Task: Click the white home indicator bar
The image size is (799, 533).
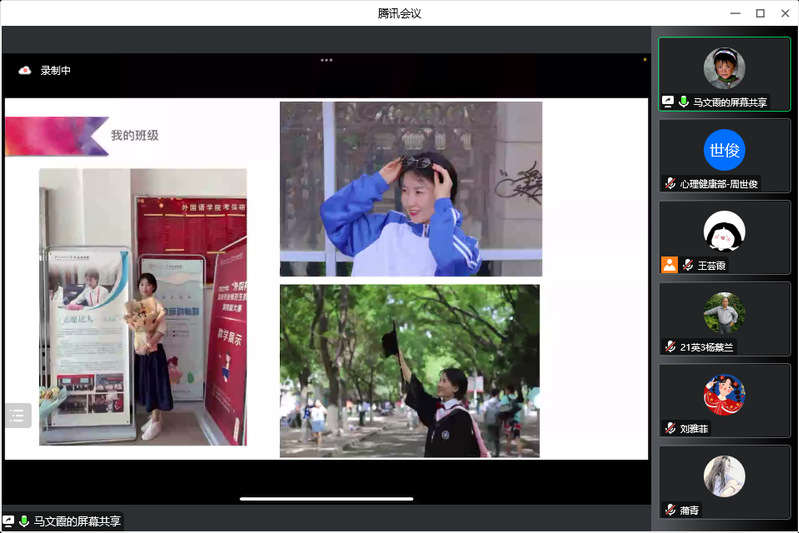Action: [326, 498]
